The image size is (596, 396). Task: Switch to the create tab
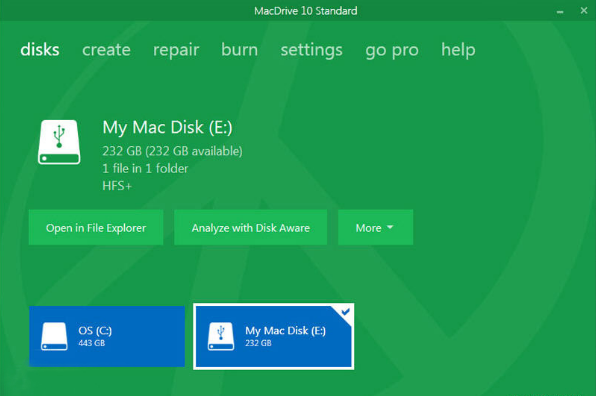click(x=106, y=50)
